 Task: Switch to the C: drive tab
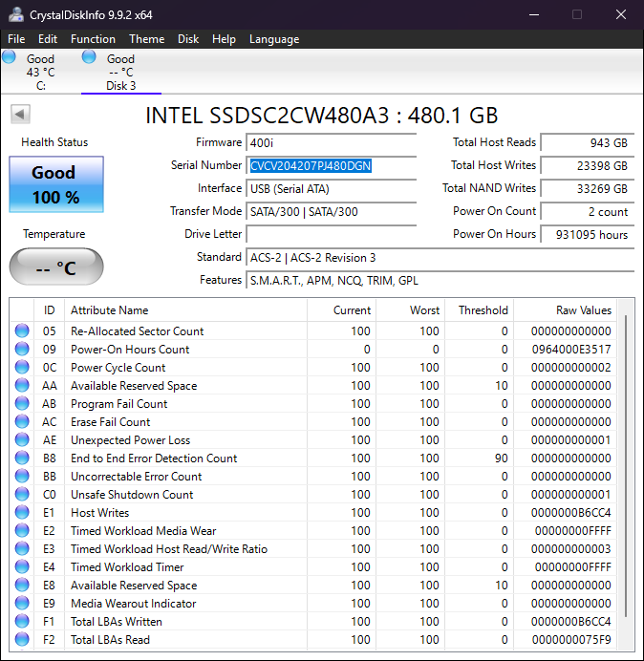coord(40,72)
